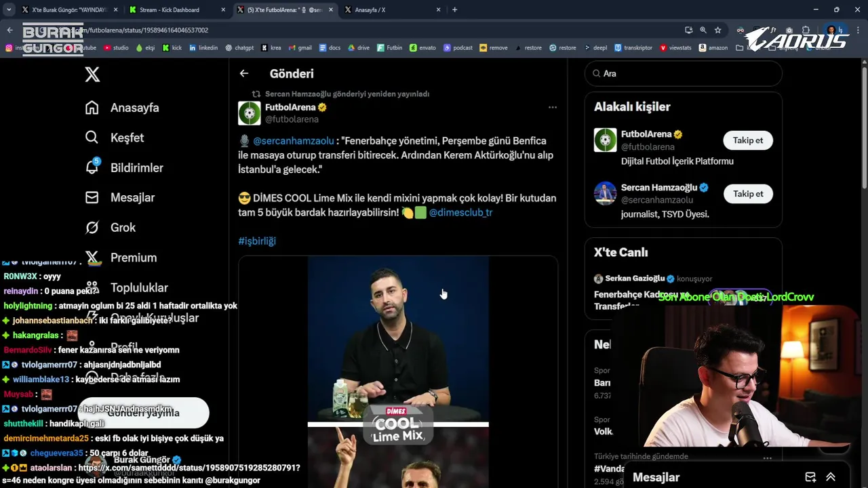Click the FutbolArena avatar on the tweet
The width and height of the screenshot is (868, 488).
249,113
